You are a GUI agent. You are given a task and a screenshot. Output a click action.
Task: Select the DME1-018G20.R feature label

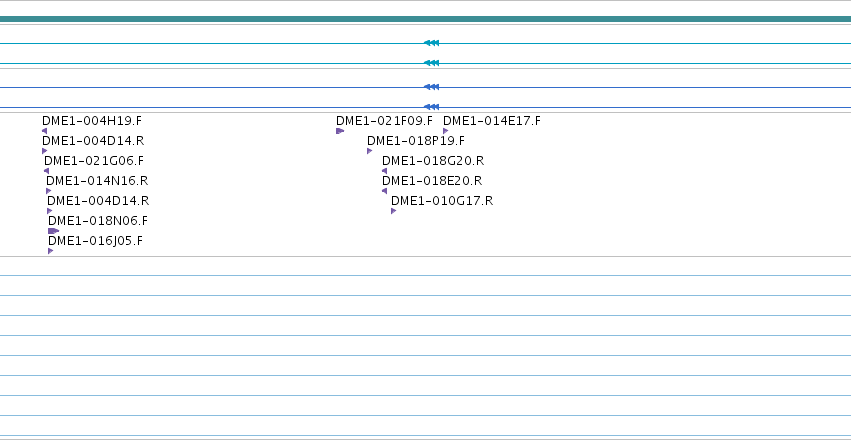pyautogui.click(x=433, y=161)
